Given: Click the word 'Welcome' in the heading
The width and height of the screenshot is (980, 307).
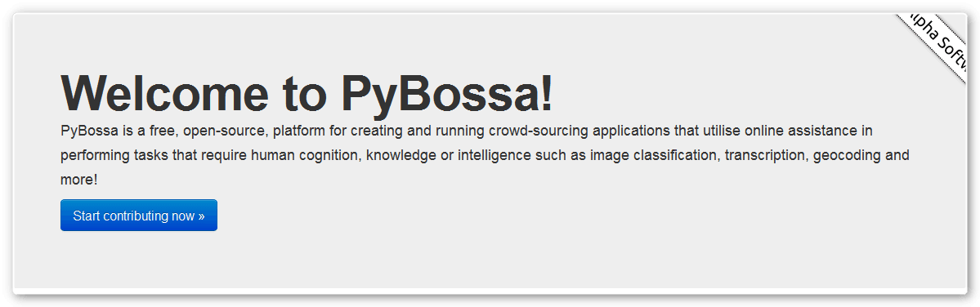Looking at the screenshot, I should [x=165, y=94].
